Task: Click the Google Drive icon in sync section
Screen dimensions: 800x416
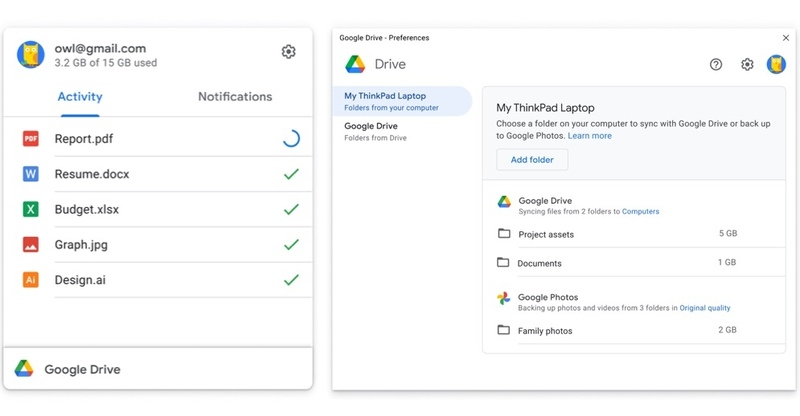Action: click(504, 202)
